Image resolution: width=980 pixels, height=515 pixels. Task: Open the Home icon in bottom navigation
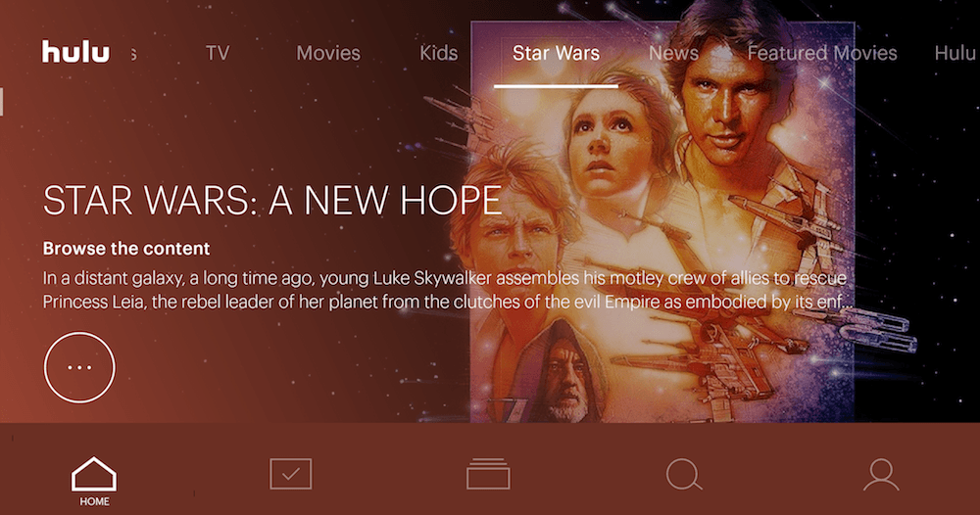point(94,481)
